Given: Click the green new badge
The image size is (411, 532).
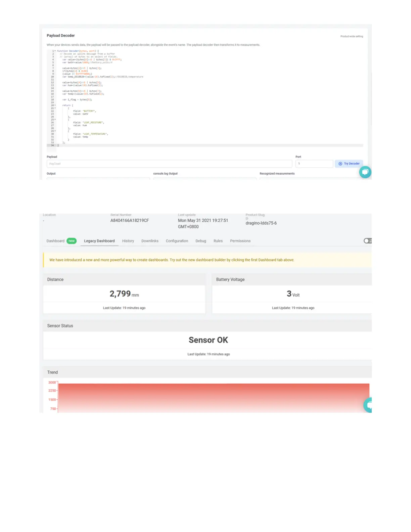Looking at the screenshot, I should click(72, 241).
